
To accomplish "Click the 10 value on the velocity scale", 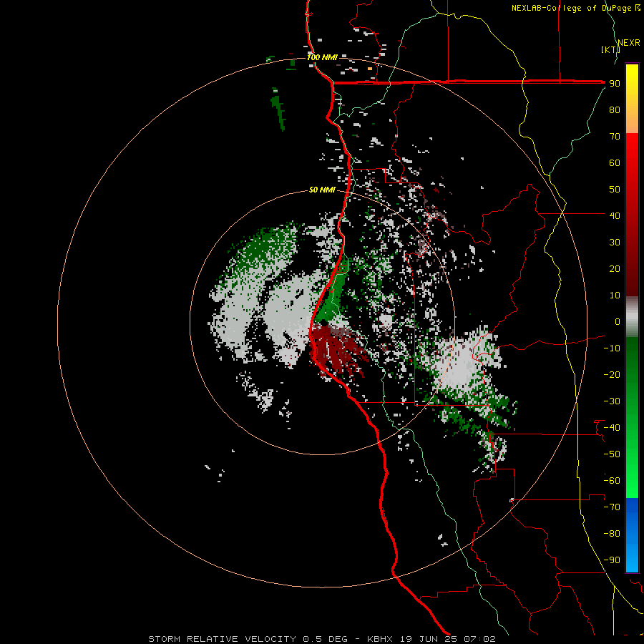I will click(x=615, y=296).
